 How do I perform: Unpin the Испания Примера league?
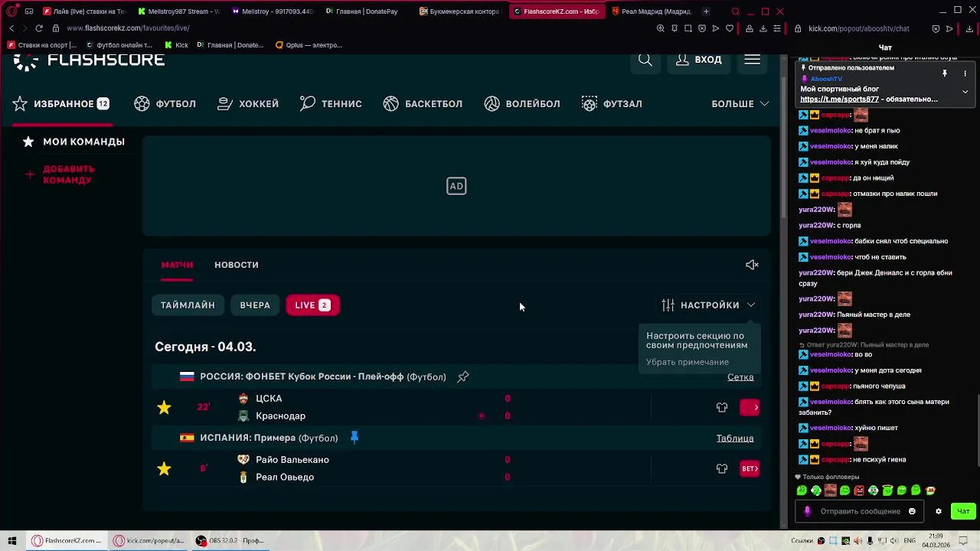[354, 438]
